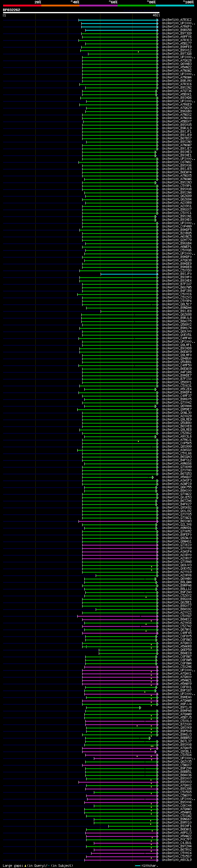Select hit label UniRef100_B9SV12
This screenshot has height=868, width=197.
tap(177, 50)
